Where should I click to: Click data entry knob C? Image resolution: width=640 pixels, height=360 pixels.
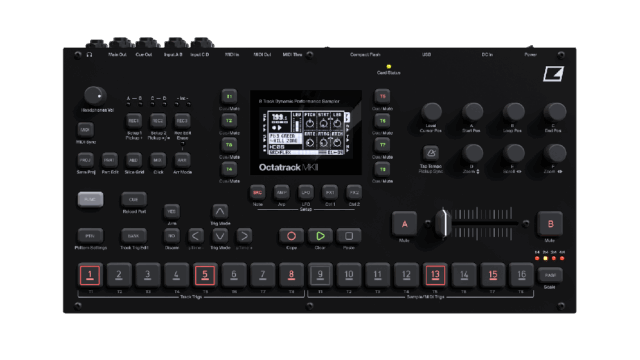[555, 112]
